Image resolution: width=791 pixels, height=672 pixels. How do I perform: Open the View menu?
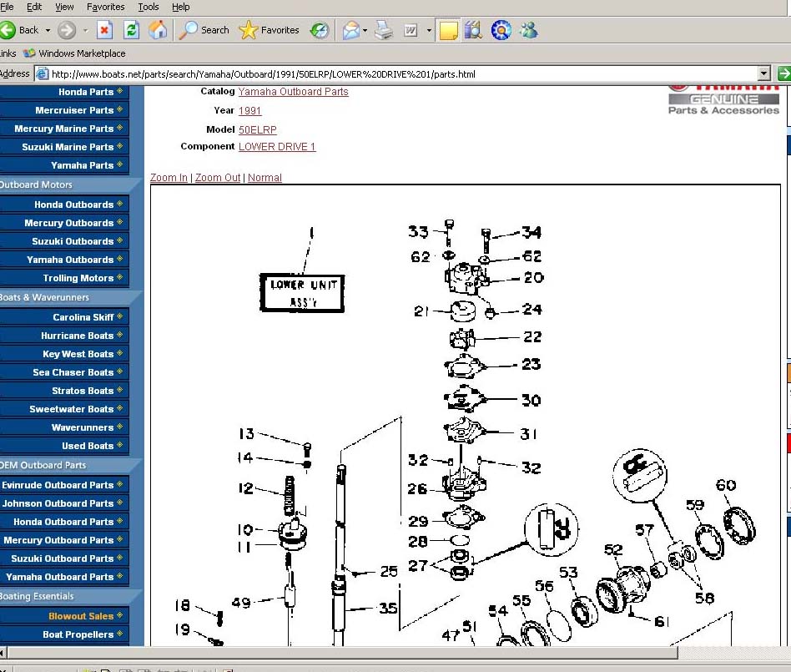click(x=64, y=7)
